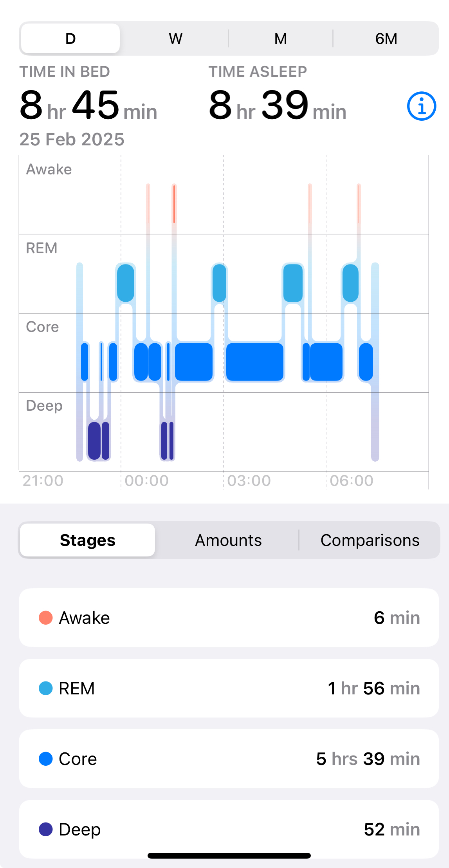
Task: Tap the orange Awake color dot
Action: [x=46, y=618]
